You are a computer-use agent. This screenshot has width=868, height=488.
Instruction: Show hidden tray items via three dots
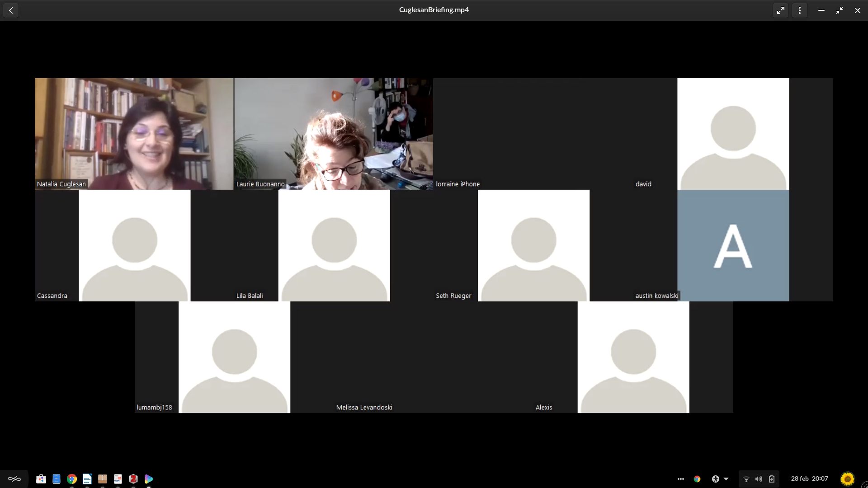[x=681, y=479]
